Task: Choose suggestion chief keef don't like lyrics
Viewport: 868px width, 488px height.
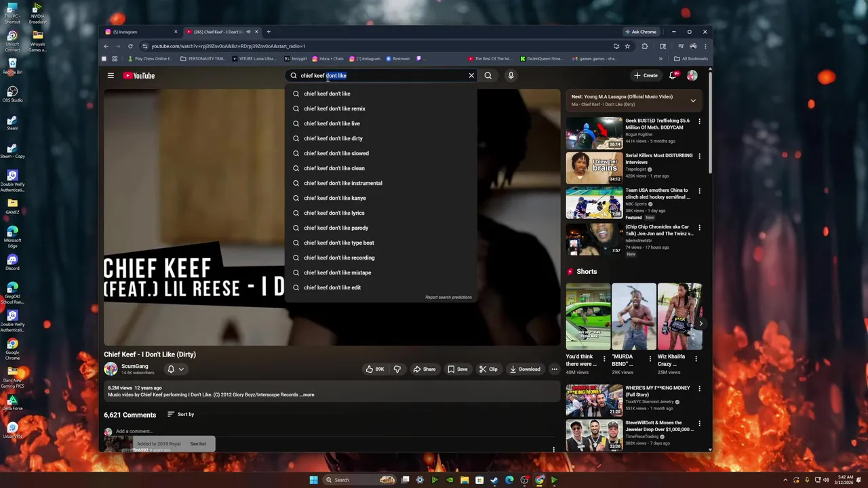Action: [x=381, y=213]
